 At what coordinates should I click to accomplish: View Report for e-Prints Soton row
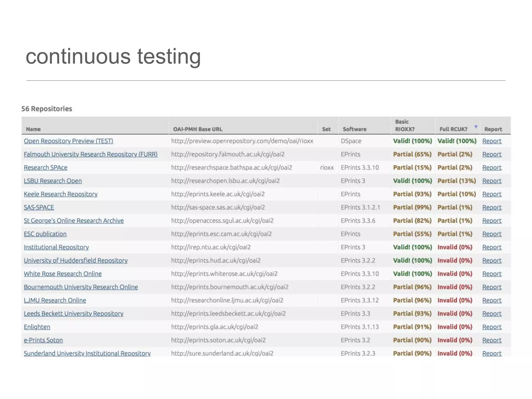(492, 340)
